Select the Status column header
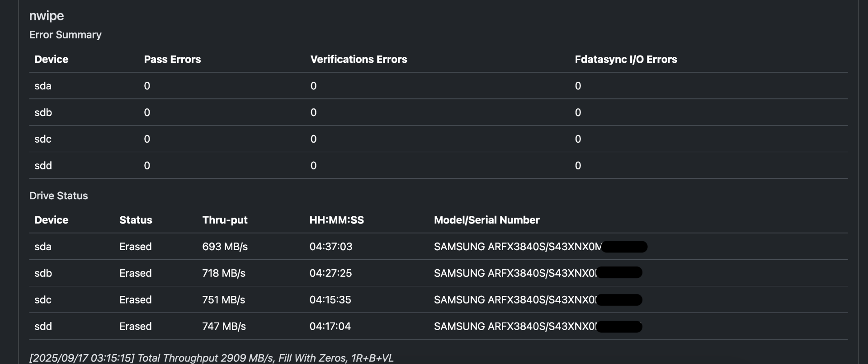The height and width of the screenshot is (364, 868). tap(136, 220)
